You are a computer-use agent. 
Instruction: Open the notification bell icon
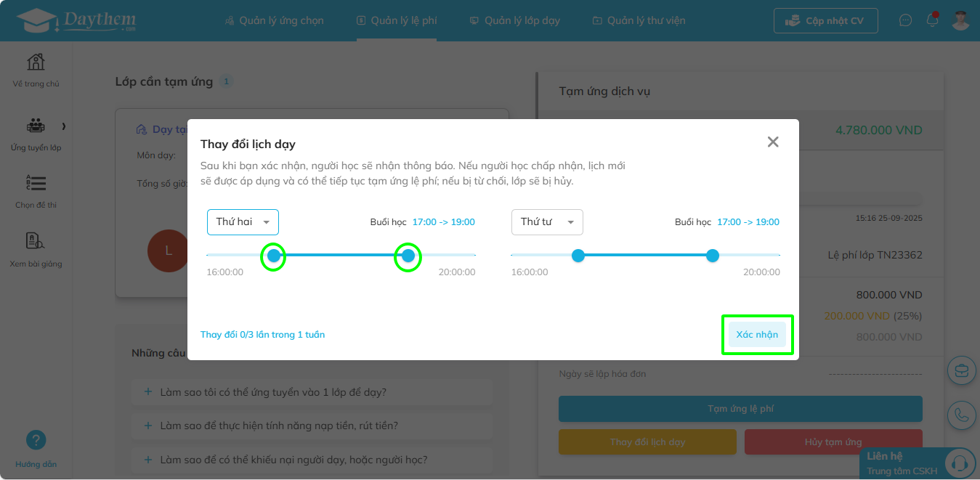pyautogui.click(x=932, y=20)
